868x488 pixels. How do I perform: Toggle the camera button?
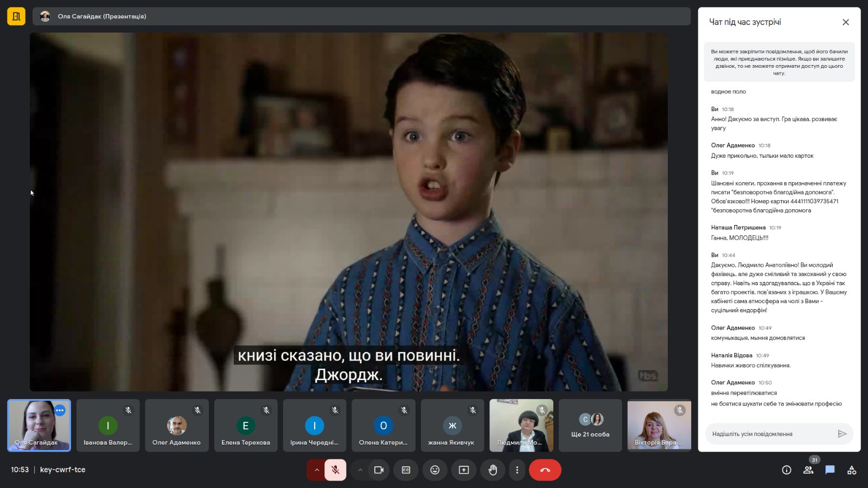click(x=379, y=470)
